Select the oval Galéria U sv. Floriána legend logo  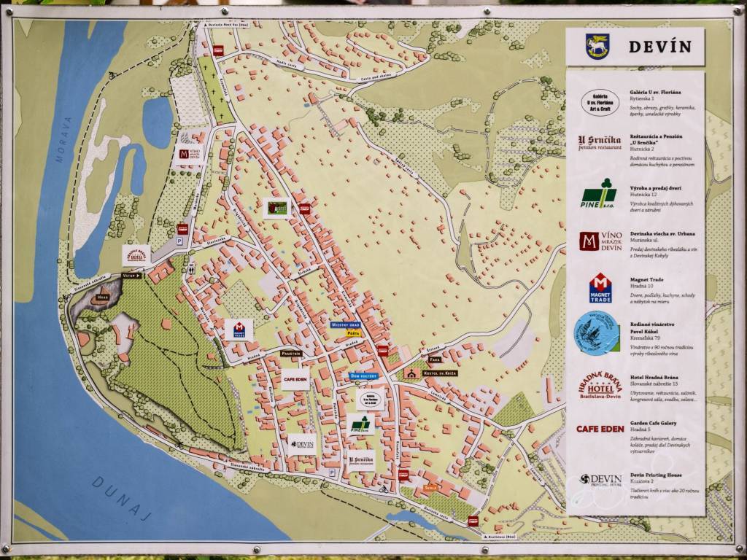[600, 102]
